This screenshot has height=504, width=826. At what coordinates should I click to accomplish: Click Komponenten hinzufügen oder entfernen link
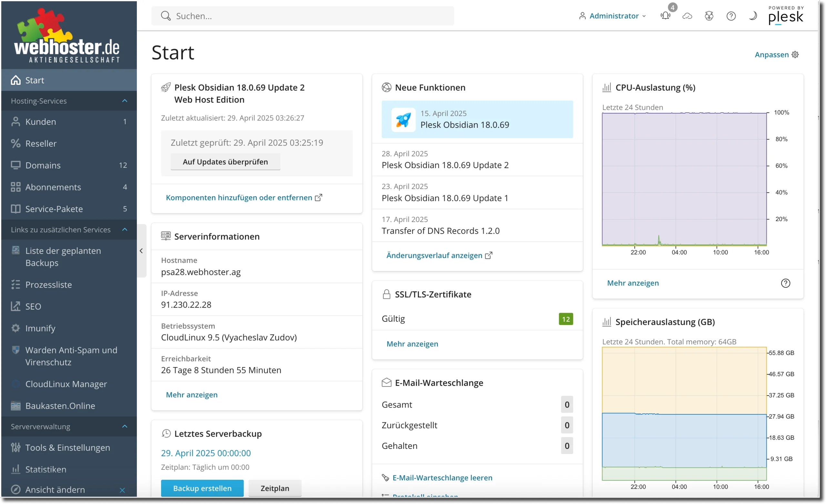tap(244, 197)
